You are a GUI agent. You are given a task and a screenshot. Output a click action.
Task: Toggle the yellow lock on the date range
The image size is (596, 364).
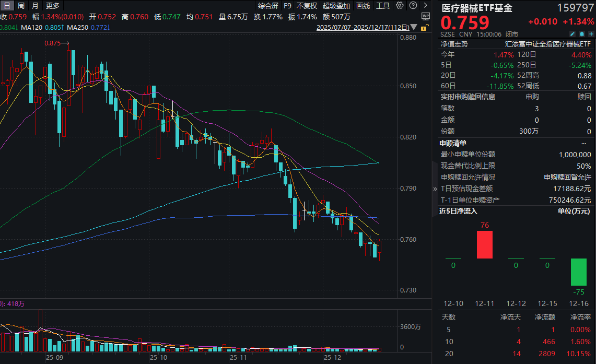(424, 28)
